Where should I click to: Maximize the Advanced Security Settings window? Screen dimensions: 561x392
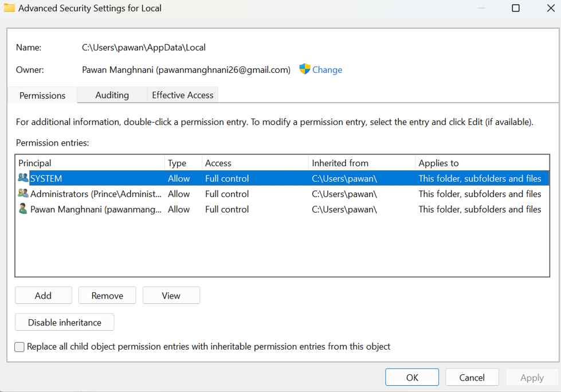[x=515, y=8]
